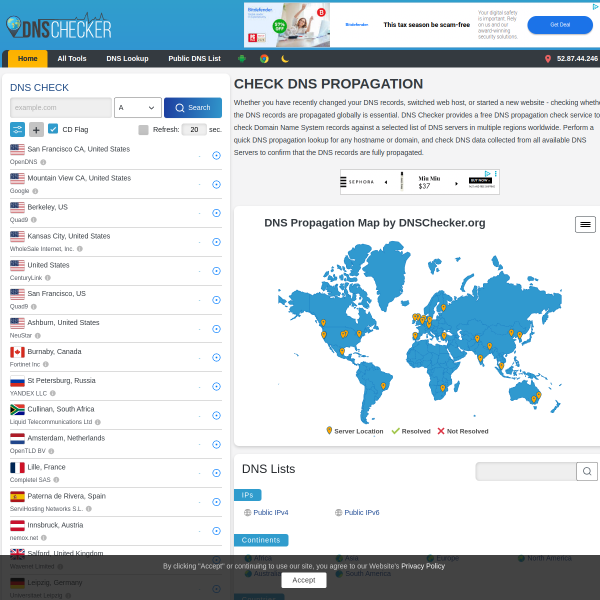600x600 pixels.
Task: Go to Public DNS List tab
Action: pos(194,59)
